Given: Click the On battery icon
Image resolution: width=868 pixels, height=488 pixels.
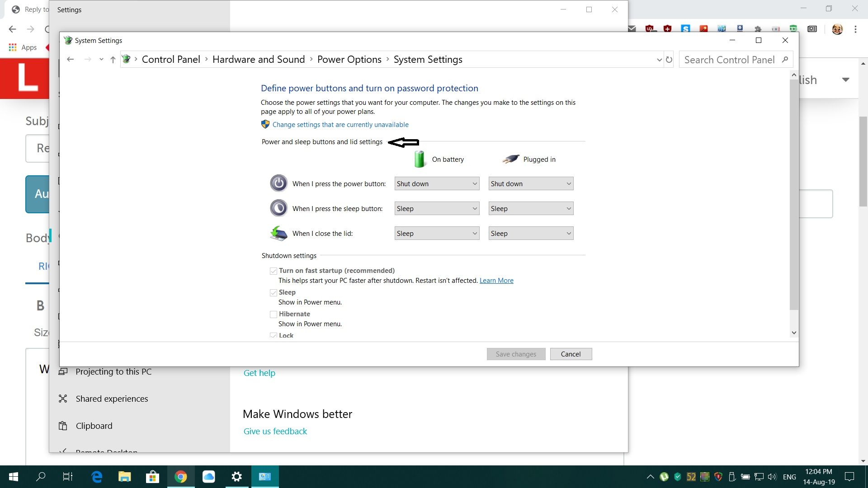Looking at the screenshot, I should point(420,159).
